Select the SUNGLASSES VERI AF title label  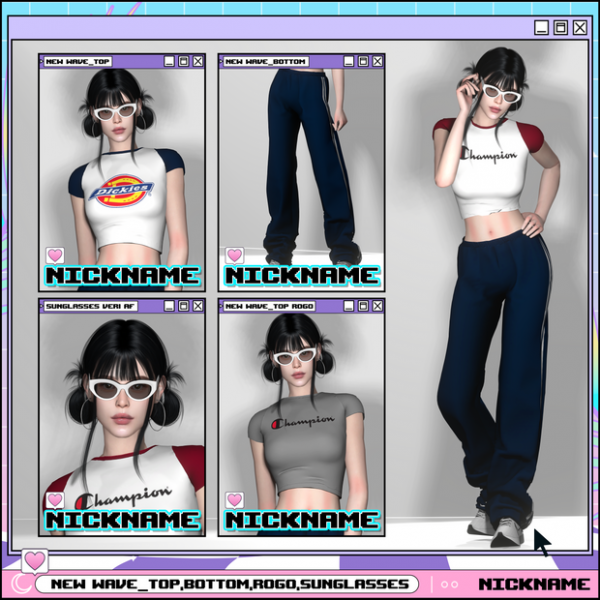coord(91,306)
